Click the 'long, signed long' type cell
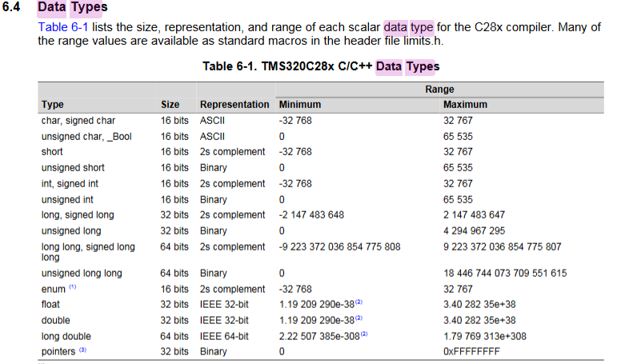The width and height of the screenshot is (625, 364). coord(78,214)
